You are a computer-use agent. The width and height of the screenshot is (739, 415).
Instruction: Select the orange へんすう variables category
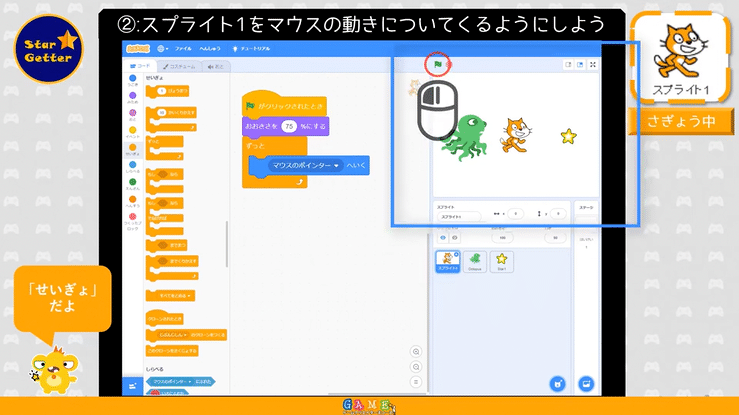point(133,202)
